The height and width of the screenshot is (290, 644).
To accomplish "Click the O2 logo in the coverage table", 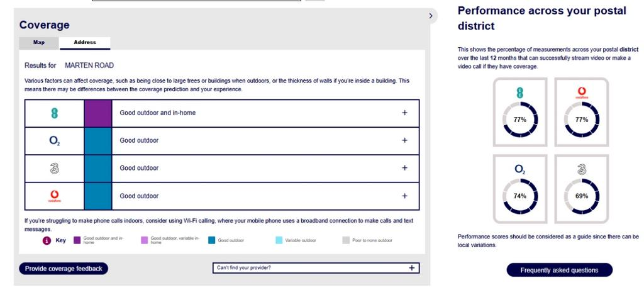I will pyautogui.click(x=54, y=141).
